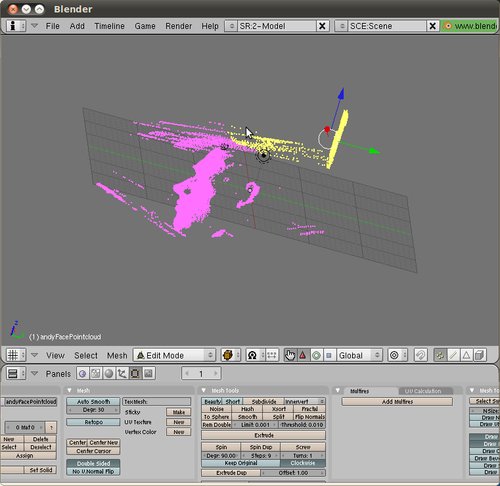Toggle the snap magnet icon

421,355
